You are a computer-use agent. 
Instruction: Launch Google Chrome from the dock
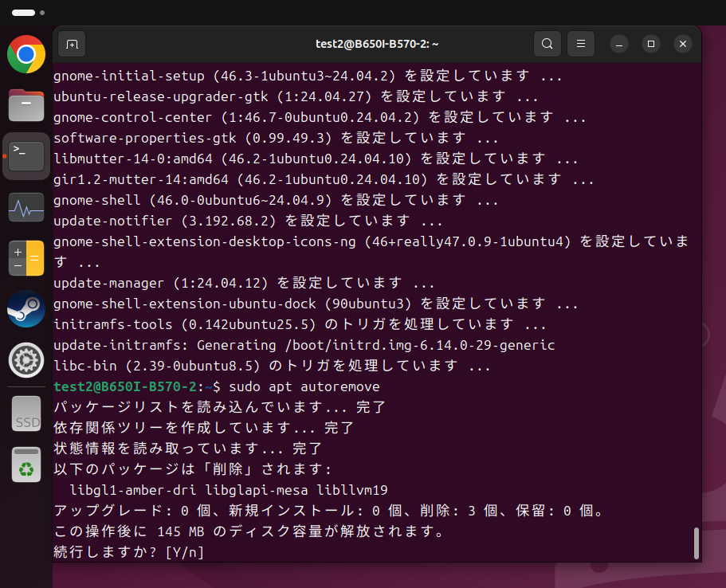26,54
